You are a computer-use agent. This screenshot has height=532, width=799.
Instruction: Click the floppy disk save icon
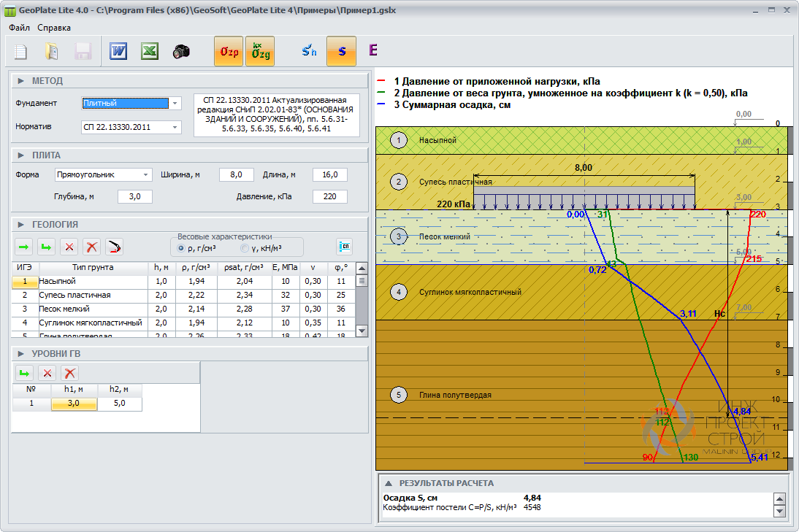[x=83, y=51]
